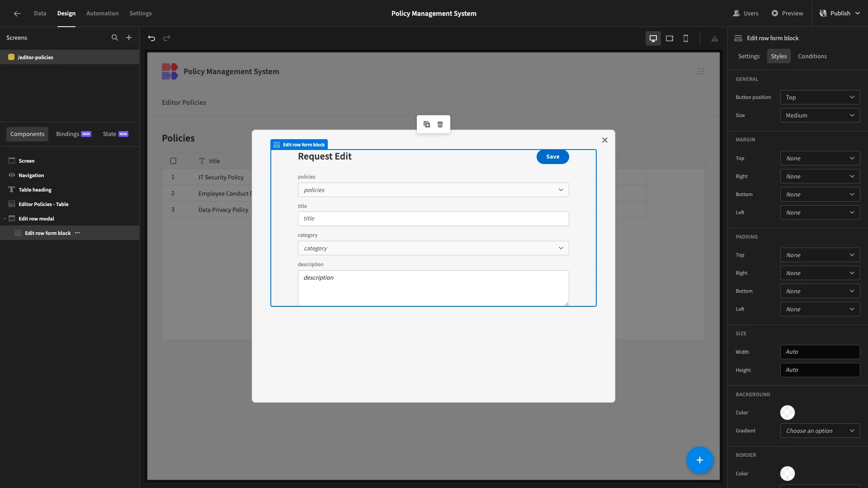This screenshot has width=868, height=488.
Task: Pick the Border color swatch
Action: click(788, 474)
